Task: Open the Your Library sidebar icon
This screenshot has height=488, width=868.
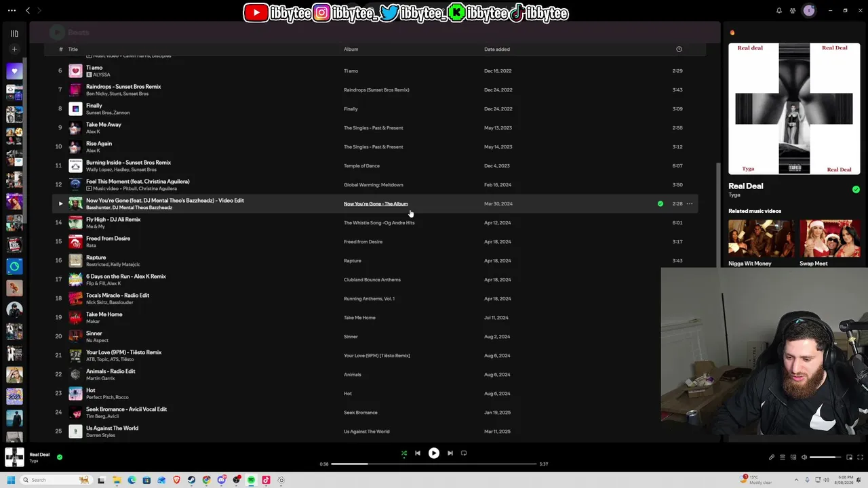Action: click(14, 33)
